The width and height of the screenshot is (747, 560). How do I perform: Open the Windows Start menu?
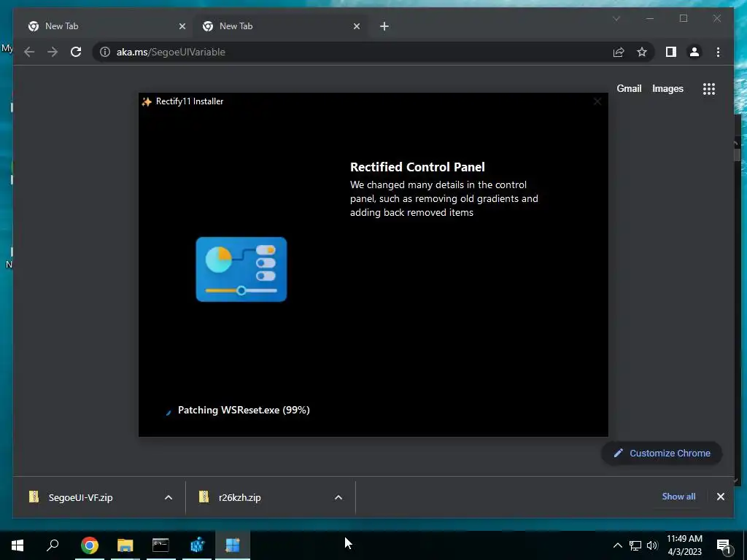[18, 545]
